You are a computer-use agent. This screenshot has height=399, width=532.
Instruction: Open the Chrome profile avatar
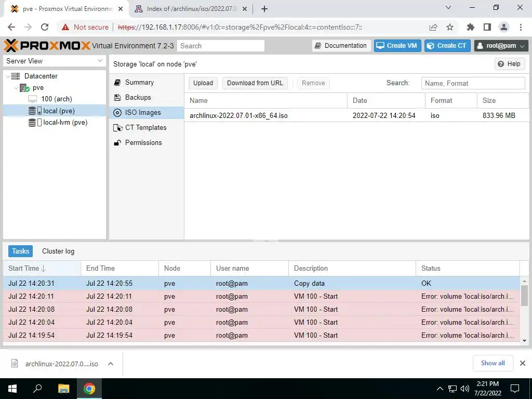point(504,27)
